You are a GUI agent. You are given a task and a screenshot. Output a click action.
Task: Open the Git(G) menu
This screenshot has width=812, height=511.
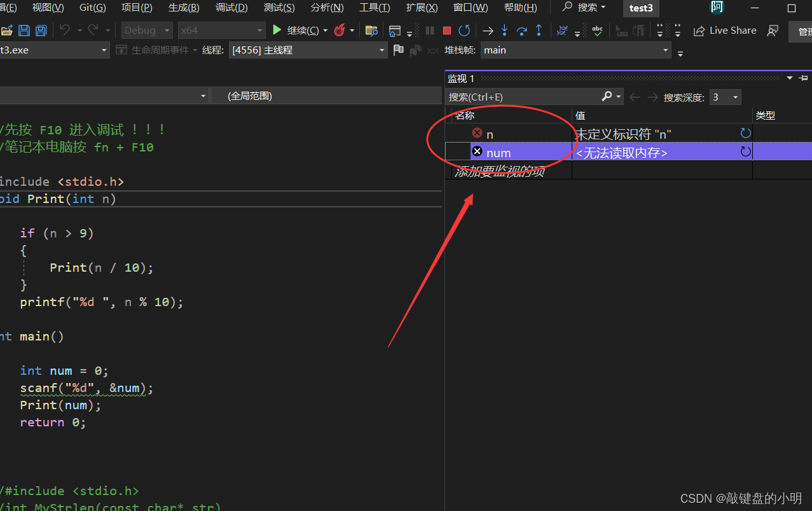(93, 8)
